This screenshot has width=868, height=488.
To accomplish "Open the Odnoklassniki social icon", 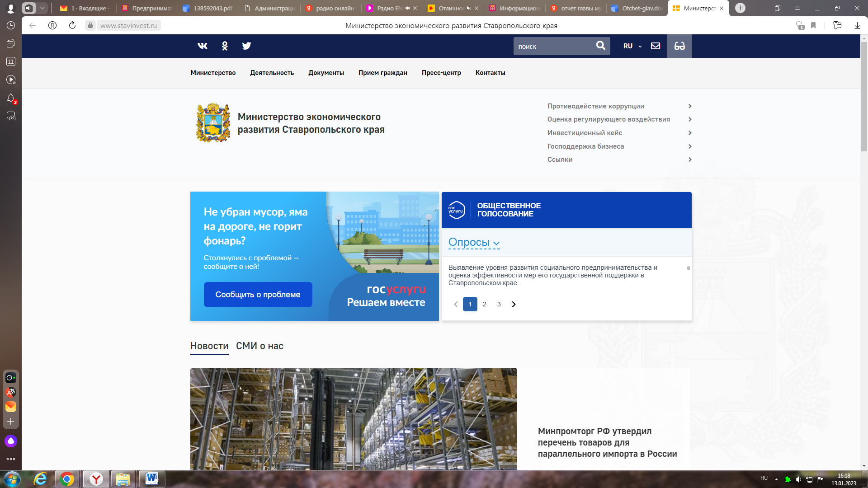I will click(x=225, y=46).
